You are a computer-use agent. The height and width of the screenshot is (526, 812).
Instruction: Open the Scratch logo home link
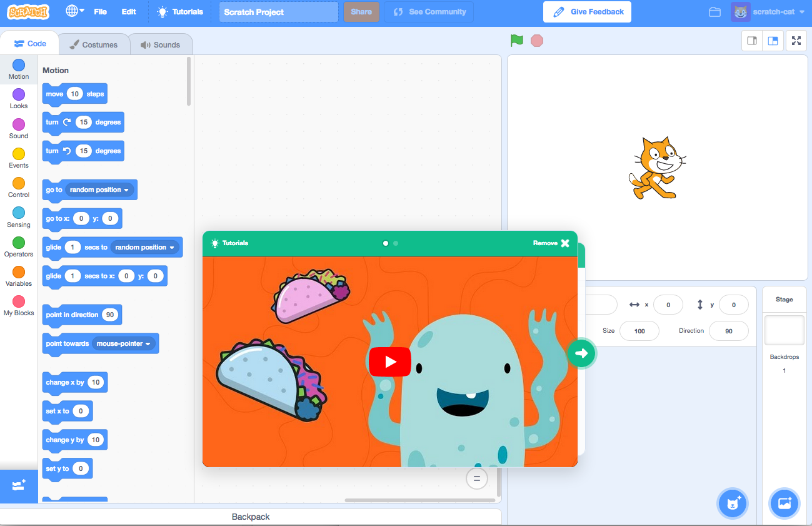click(x=29, y=11)
